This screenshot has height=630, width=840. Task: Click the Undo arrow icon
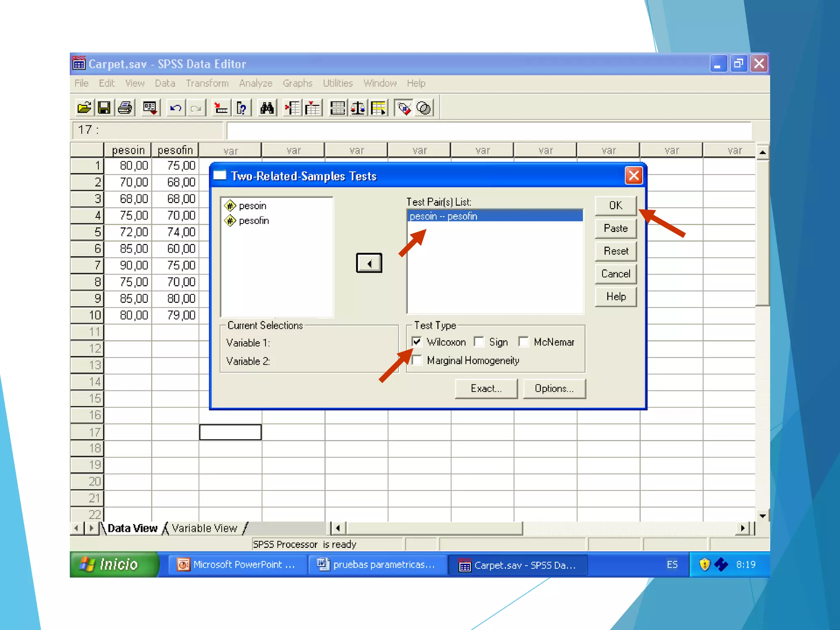(176, 108)
